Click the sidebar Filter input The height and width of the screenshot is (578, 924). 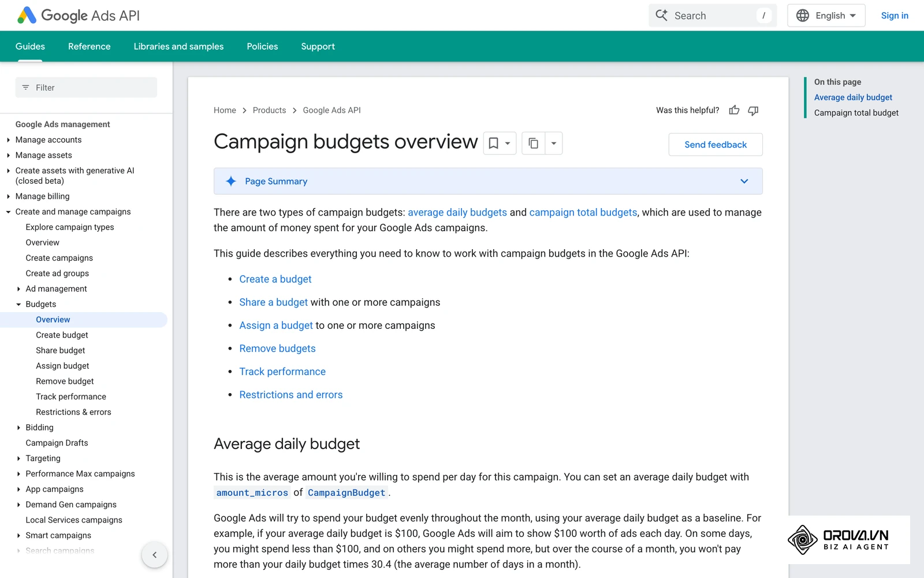[86, 87]
